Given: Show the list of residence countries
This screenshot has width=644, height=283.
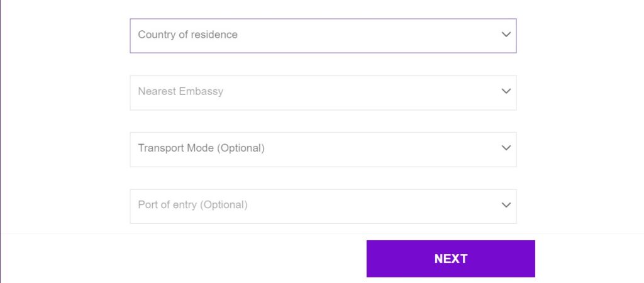Looking at the screenshot, I should pyautogui.click(x=323, y=35).
